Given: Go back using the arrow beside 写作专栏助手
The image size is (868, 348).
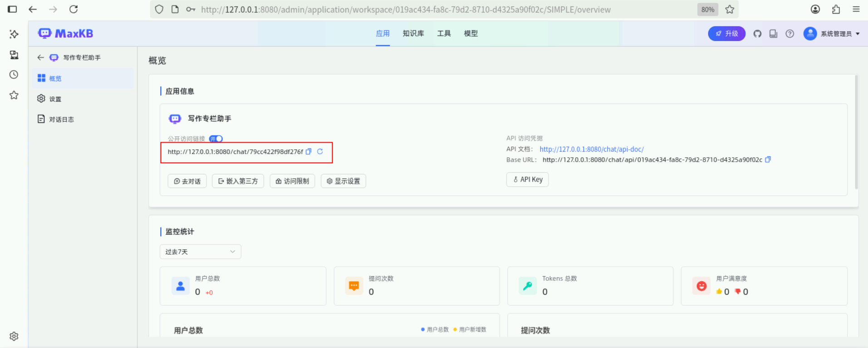Looking at the screenshot, I should [x=40, y=57].
